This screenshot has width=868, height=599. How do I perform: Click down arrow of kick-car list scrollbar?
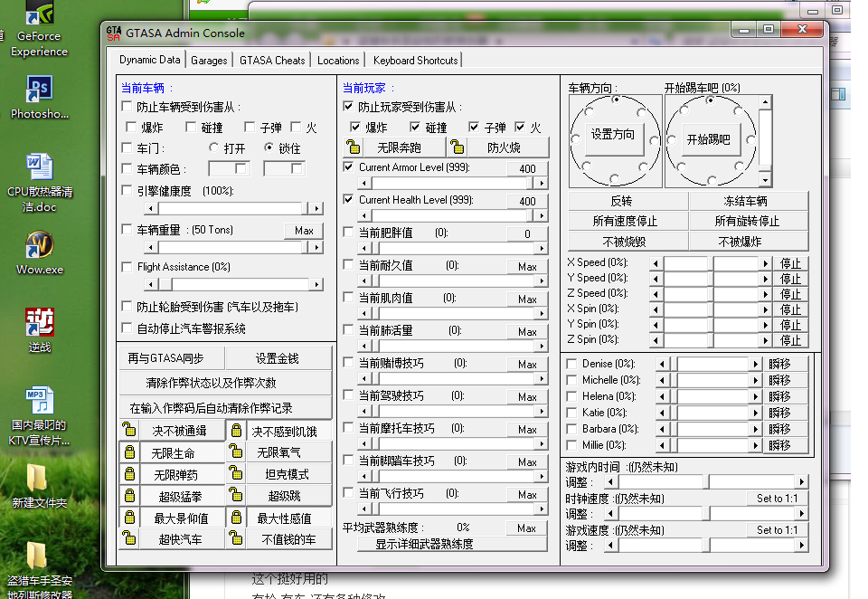tap(765, 180)
